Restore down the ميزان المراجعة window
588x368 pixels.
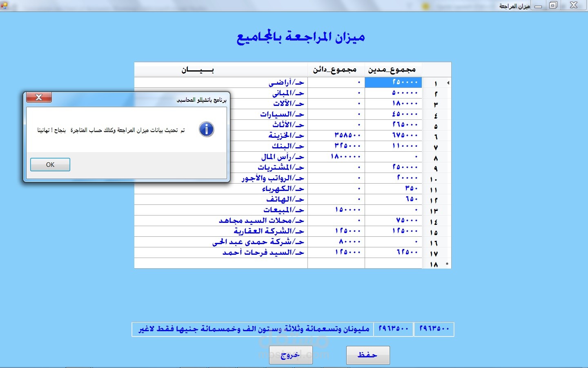pos(553,5)
